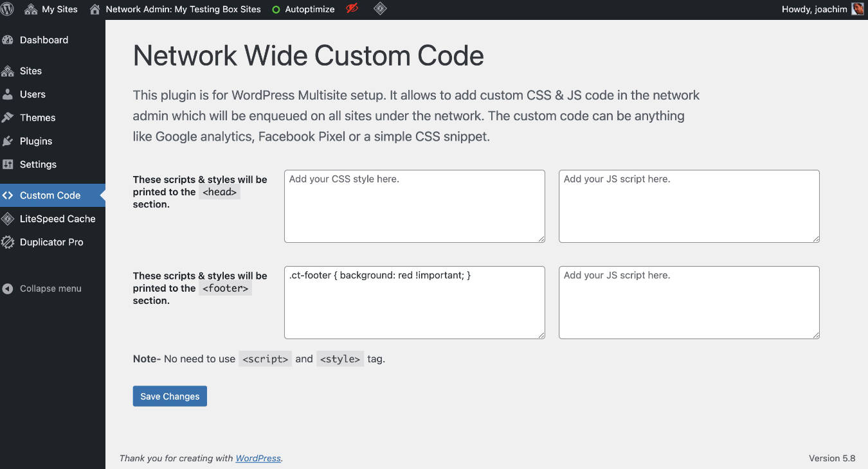
Task: Select the Custom Code angle-brackets icon
Action: click(x=9, y=195)
